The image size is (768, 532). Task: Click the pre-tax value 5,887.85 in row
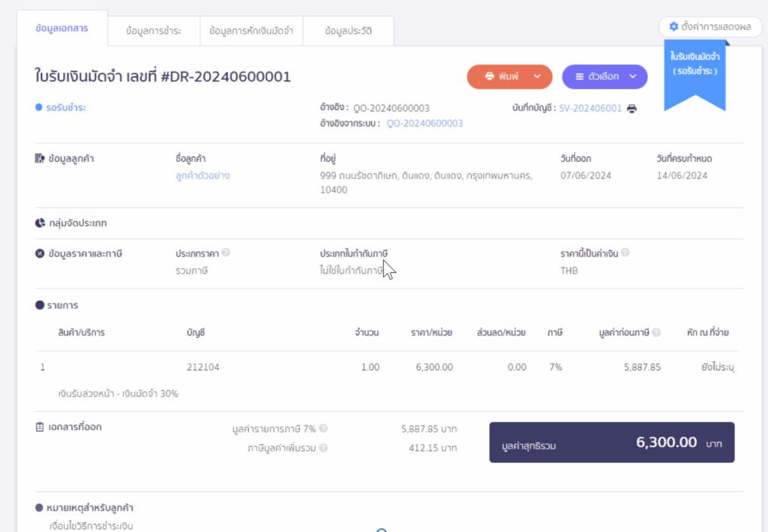pyautogui.click(x=642, y=367)
